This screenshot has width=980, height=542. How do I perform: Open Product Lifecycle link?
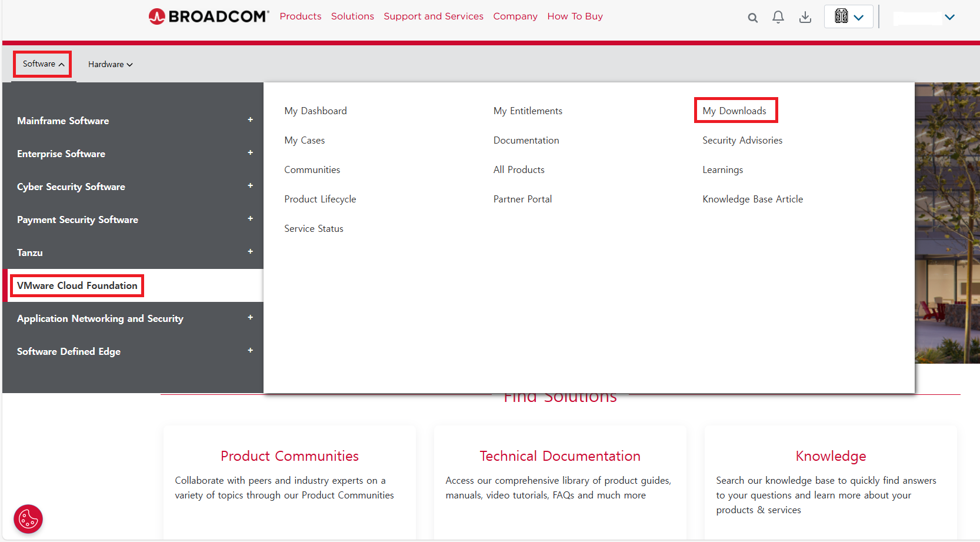pos(320,199)
